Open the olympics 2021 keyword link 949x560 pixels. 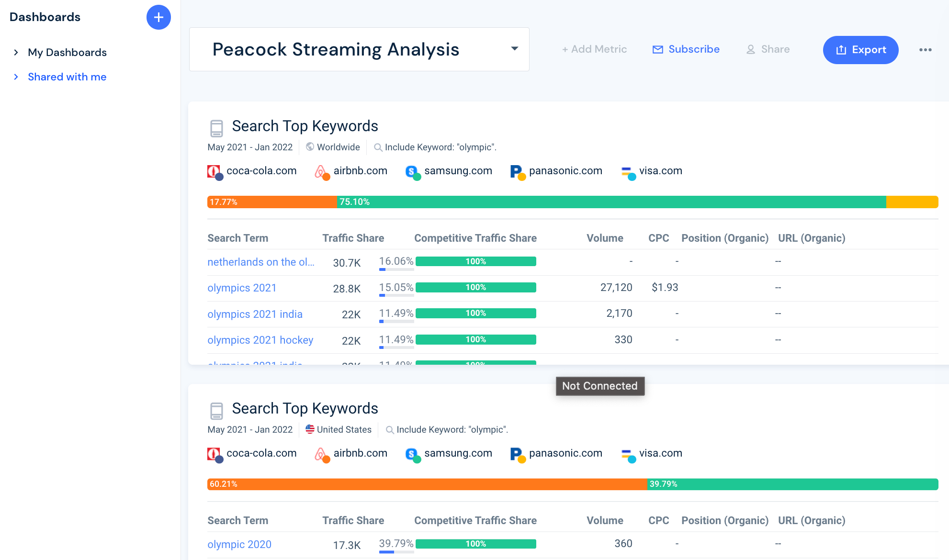pos(242,288)
